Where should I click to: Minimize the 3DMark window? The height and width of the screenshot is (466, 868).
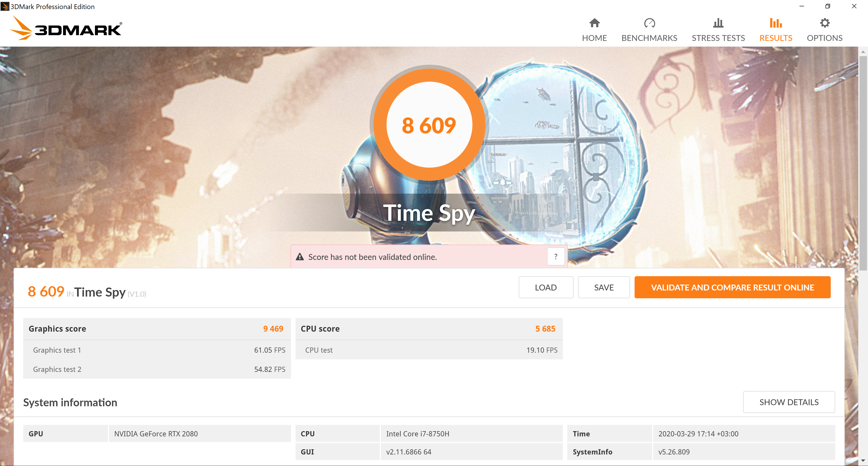802,6
